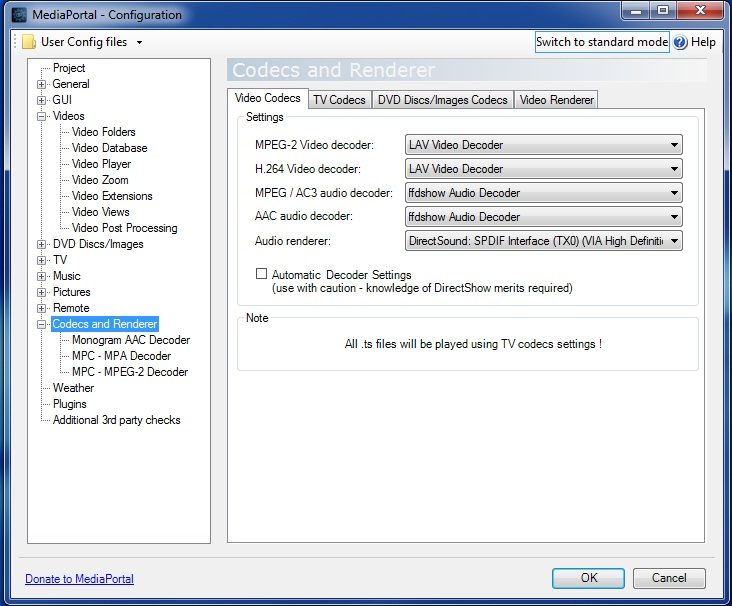Viewport: 732px width, 606px height.
Task: Enable Automatic Decoder Settings checkbox
Action: click(x=262, y=274)
